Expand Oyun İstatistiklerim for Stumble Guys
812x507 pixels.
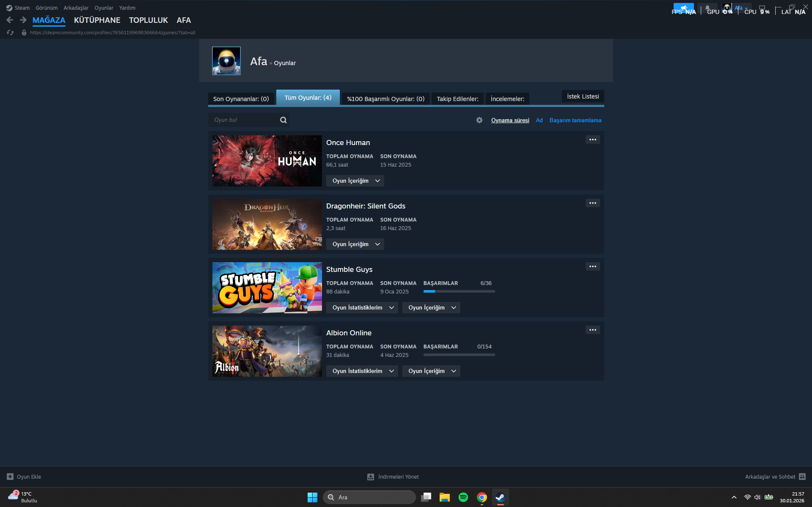pos(362,308)
